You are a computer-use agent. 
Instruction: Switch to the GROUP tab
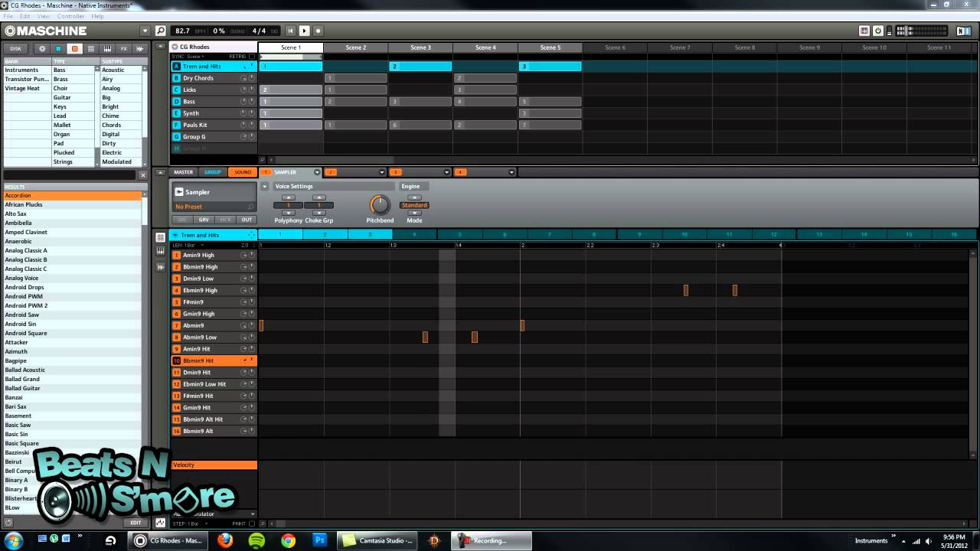[x=213, y=172]
